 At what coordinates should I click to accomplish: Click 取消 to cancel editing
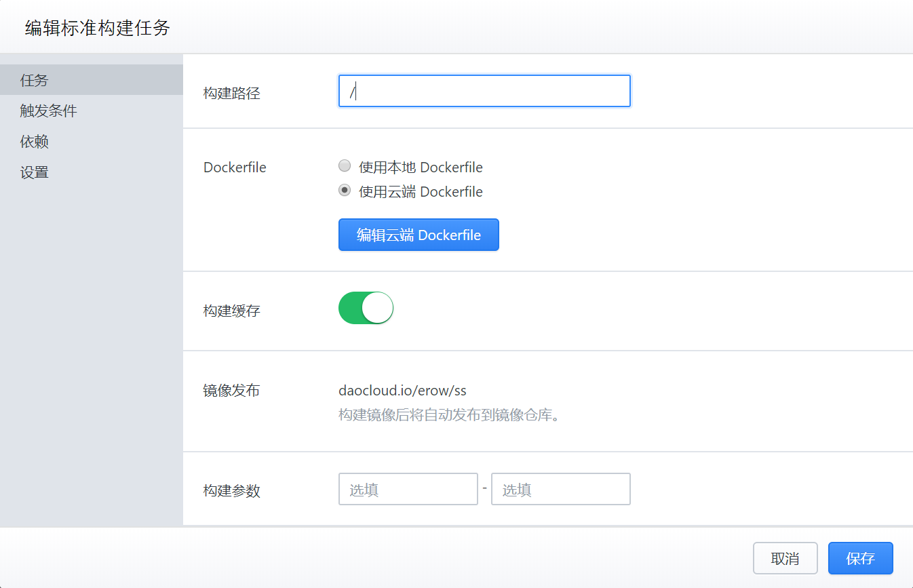tap(785, 558)
